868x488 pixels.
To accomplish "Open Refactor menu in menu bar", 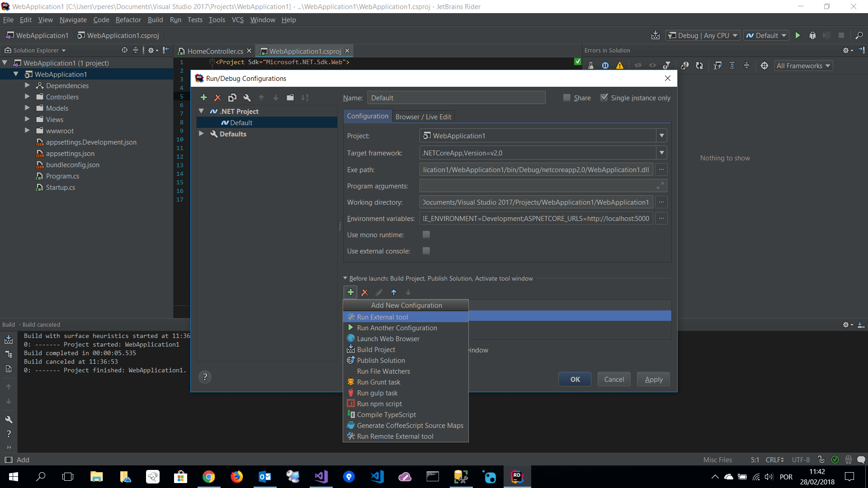I will pos(128,20).
